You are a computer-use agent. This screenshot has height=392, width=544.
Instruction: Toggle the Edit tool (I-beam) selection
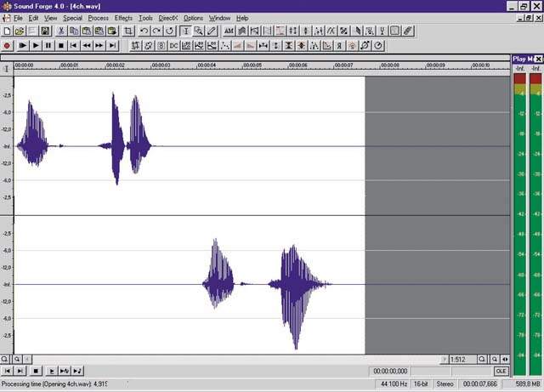click(185, 31)
